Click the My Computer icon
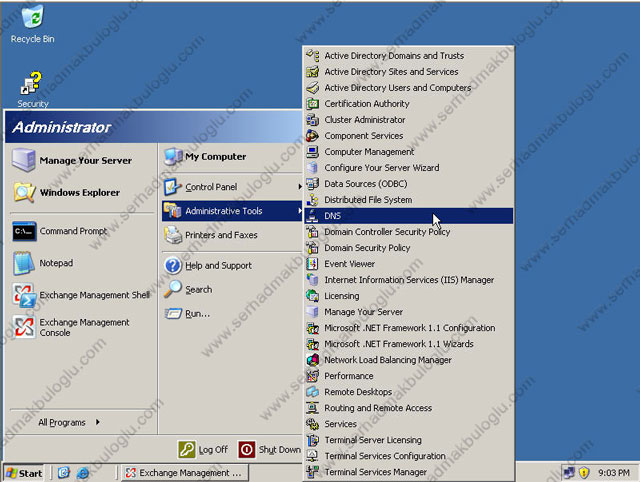640x482 pixels. (x=173, y=157)
